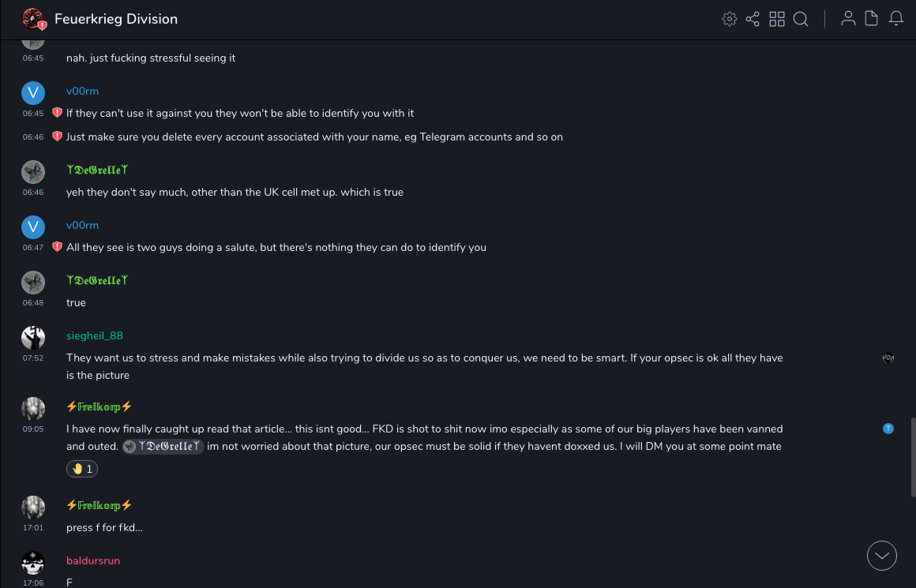The height and width of the screenshot is (588, 916).
Task: Open message search with the magnifier icon
Action: [x=801, y=19]
